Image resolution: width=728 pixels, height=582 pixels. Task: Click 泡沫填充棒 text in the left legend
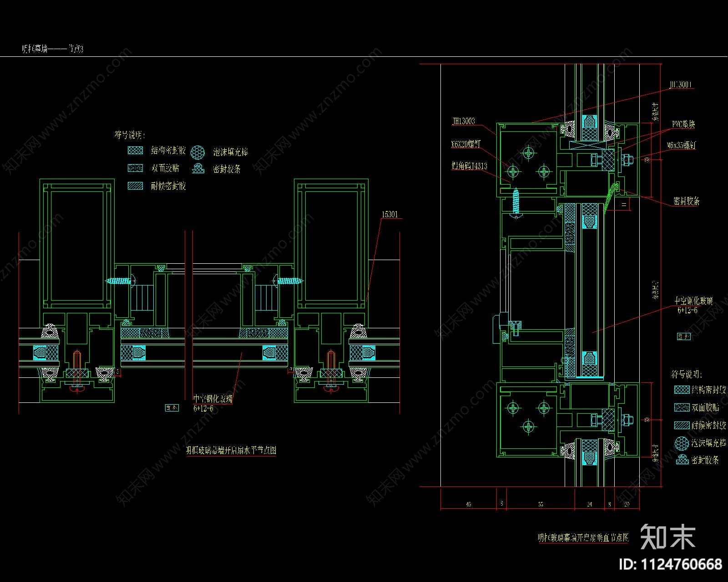point(230,152)
